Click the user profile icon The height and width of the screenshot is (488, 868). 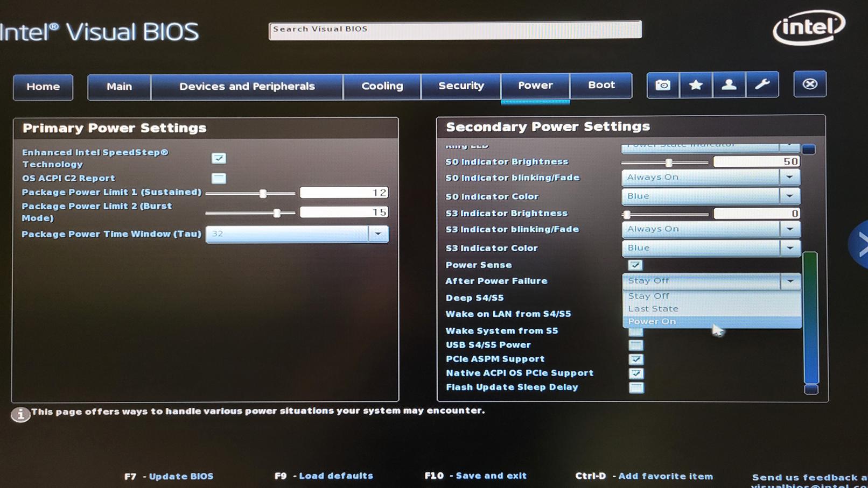(729, 85)
